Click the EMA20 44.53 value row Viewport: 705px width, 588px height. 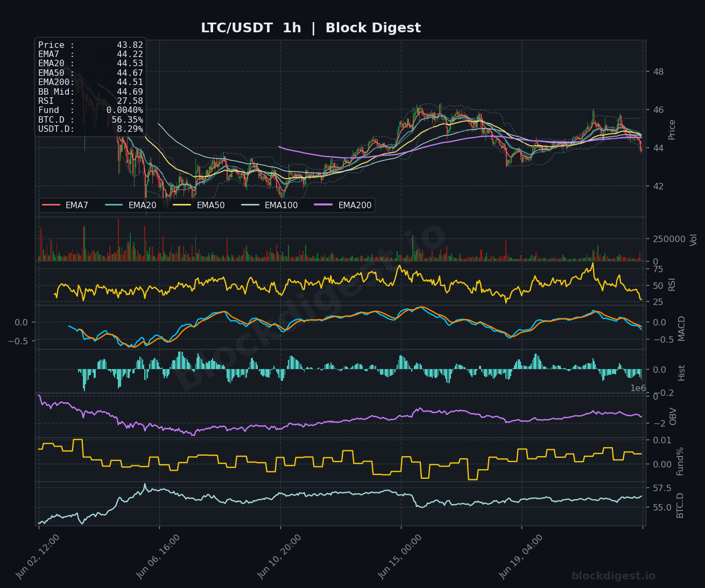[90, 64]
